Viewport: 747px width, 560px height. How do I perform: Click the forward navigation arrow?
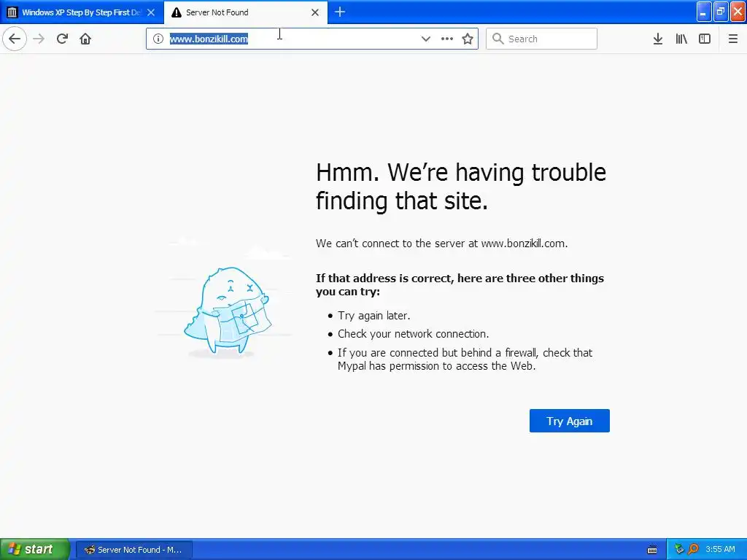tap(39, 39)
